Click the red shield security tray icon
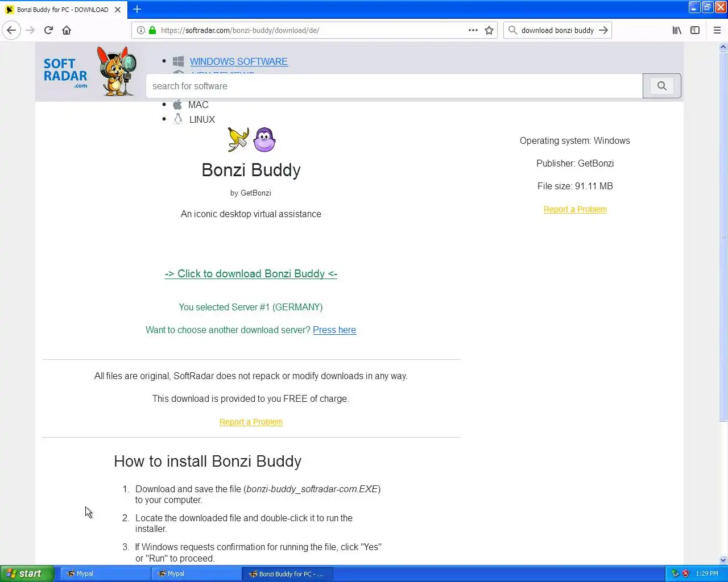This screenshot has width=728, height=582. (x=686, y=573)
